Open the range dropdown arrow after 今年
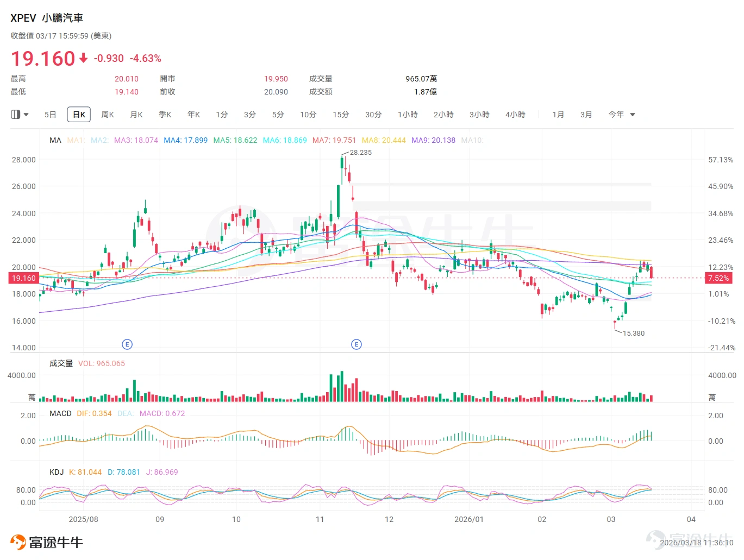The image size is (744, 560). coord(633,115)
